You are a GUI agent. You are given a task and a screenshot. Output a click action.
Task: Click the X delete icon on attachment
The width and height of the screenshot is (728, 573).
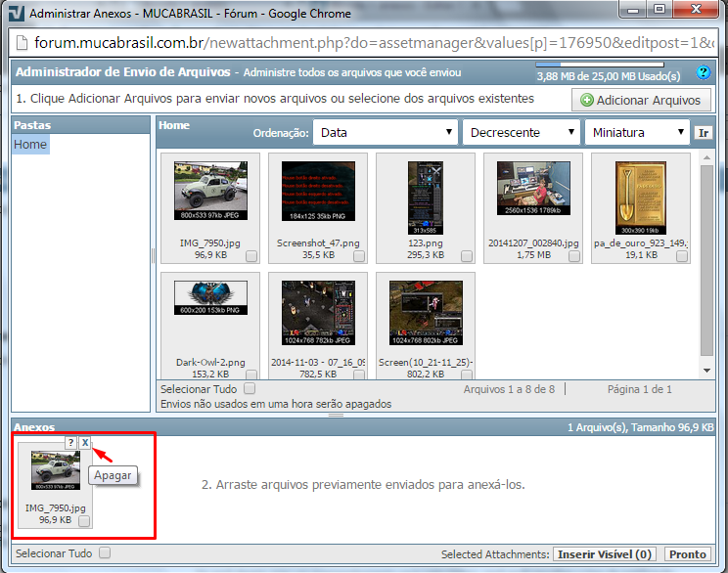(85, 443)
